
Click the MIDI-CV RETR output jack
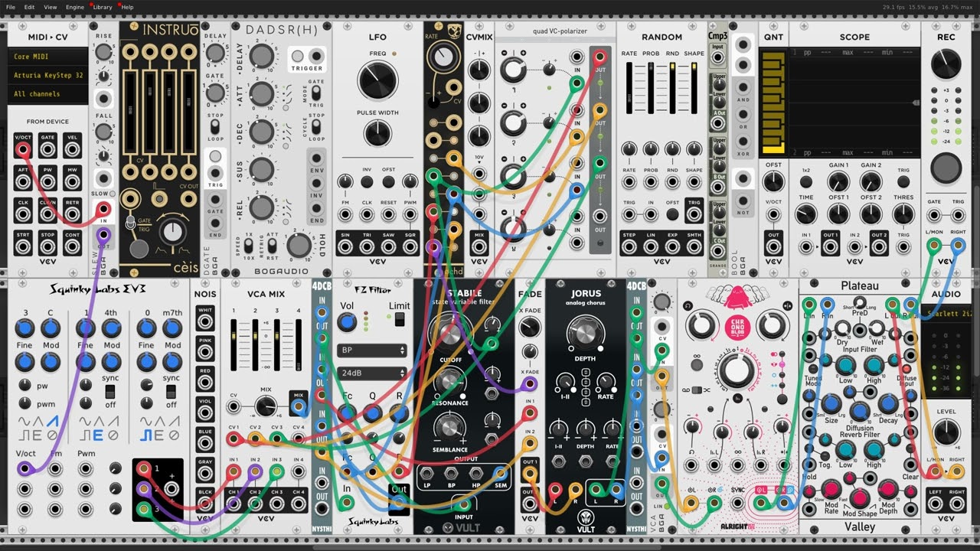73,215
